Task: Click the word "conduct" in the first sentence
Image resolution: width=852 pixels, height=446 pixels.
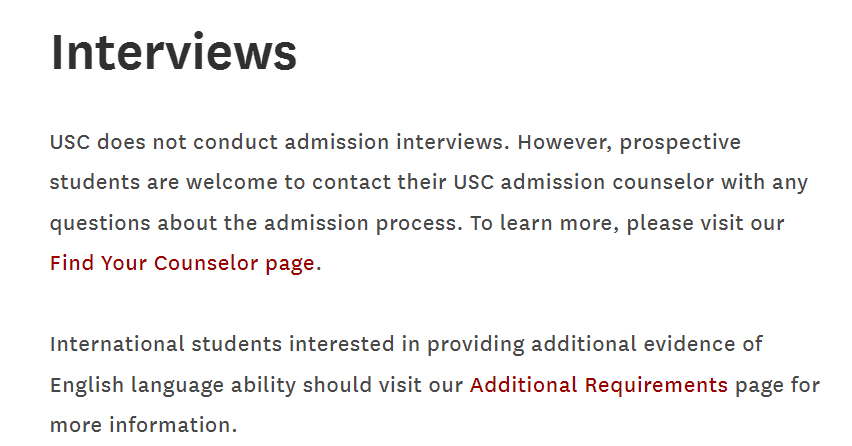Action: (235, 142)
